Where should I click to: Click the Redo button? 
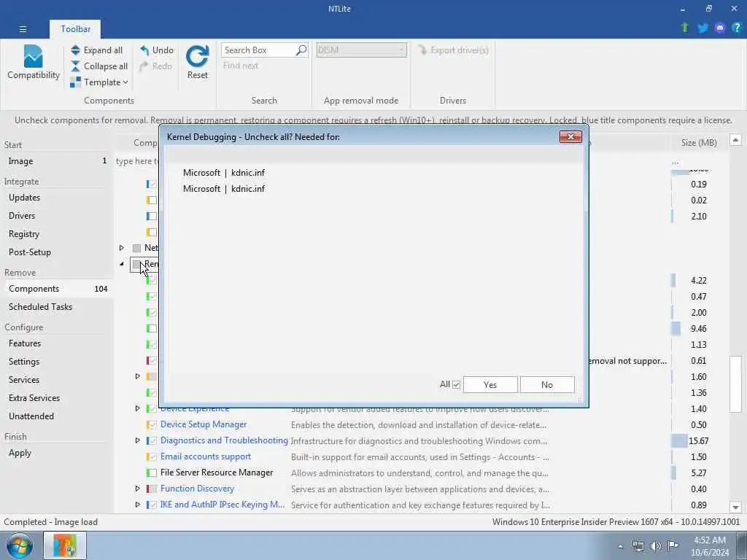pos(156,66)
